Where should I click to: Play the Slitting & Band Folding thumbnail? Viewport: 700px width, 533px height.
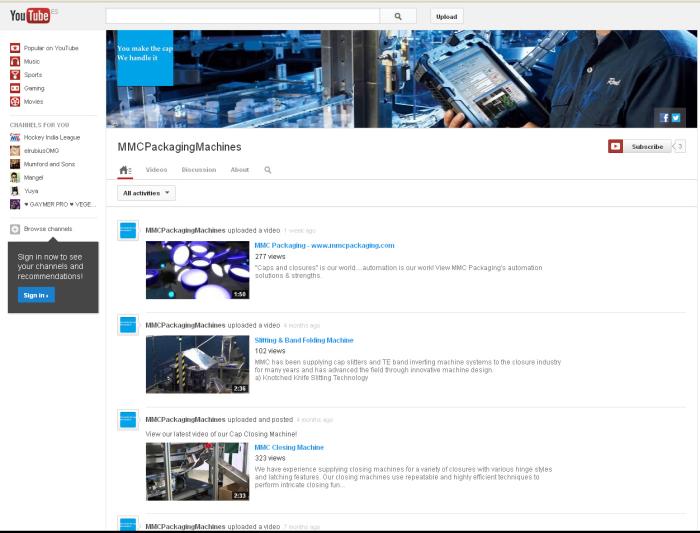point(197,364)
